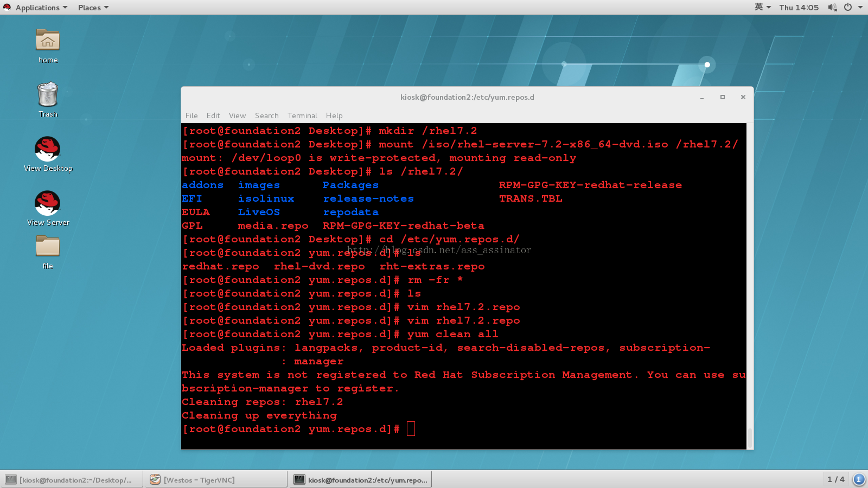Screen dimensions: 868x488
Task: Click the volume icon in top panel
Action: 832,7
